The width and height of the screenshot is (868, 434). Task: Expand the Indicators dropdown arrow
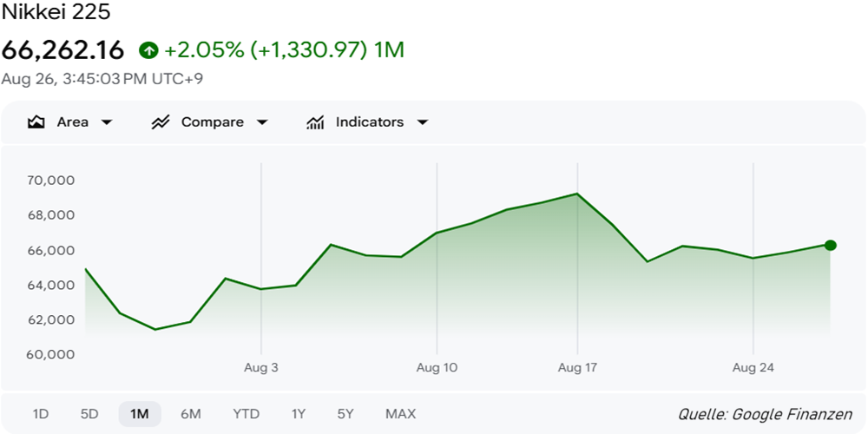(x=423, y=122)
